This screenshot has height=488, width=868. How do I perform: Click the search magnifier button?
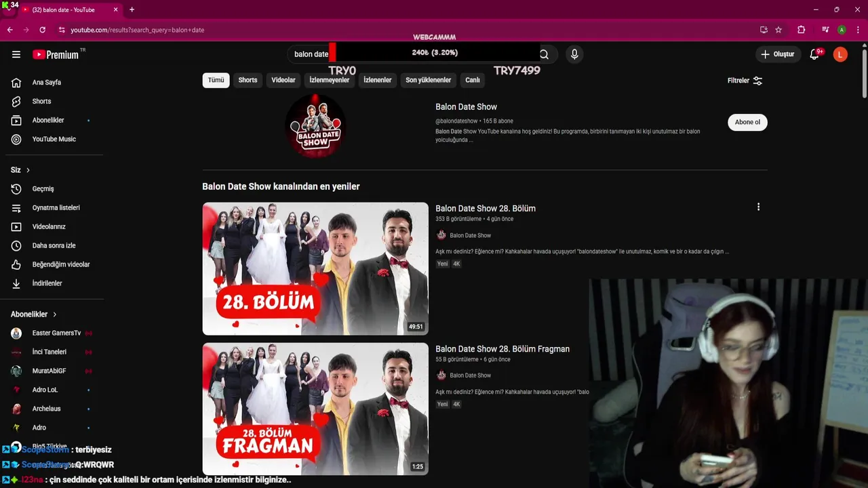pos(545,54)
